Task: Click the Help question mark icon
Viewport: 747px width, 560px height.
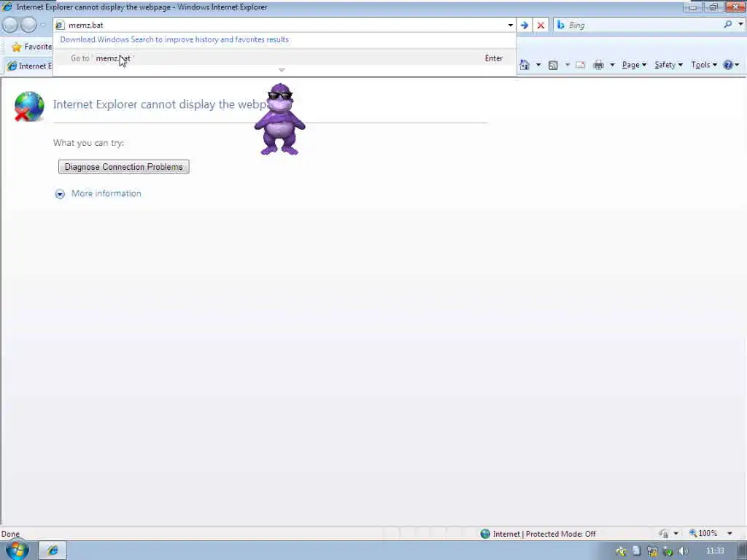Action: (x=728, y=65)
